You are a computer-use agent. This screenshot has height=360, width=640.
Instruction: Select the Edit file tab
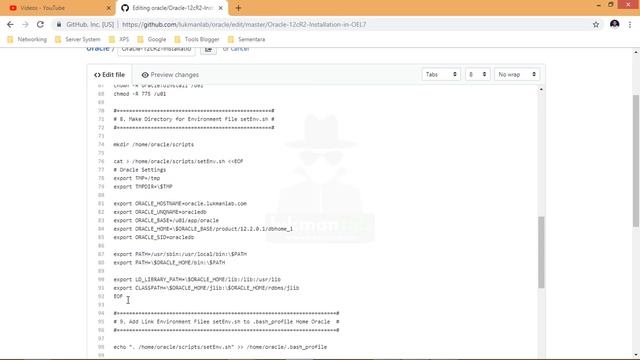tap(109, 75)
